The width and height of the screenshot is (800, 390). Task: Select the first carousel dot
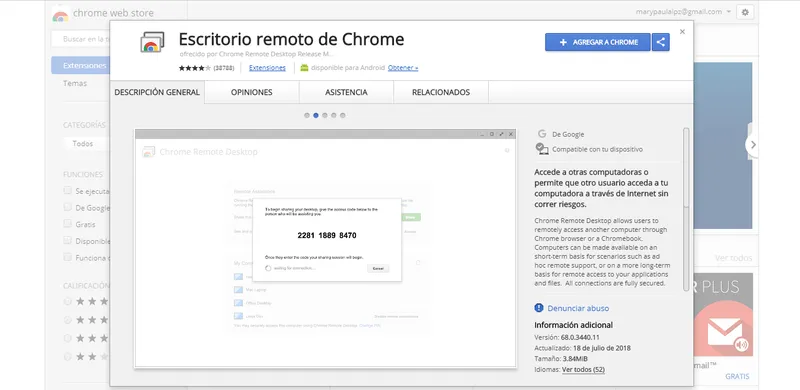(x=307, y=115)
